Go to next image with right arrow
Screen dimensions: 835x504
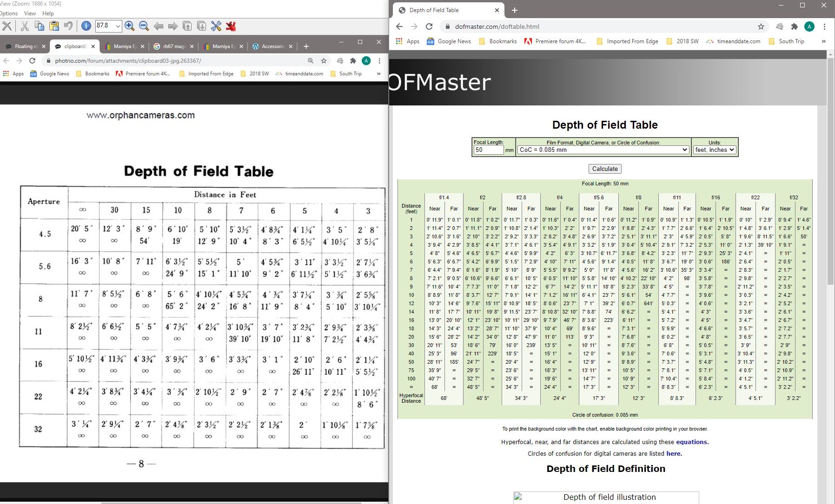(x=172, y=26)
